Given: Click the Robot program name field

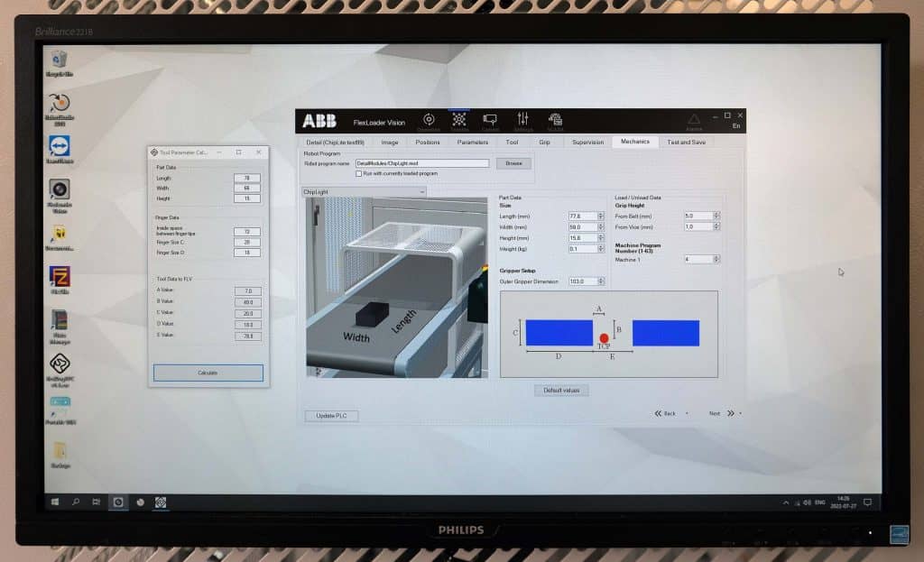Looking at the screenshot, I should coord(421,163).
